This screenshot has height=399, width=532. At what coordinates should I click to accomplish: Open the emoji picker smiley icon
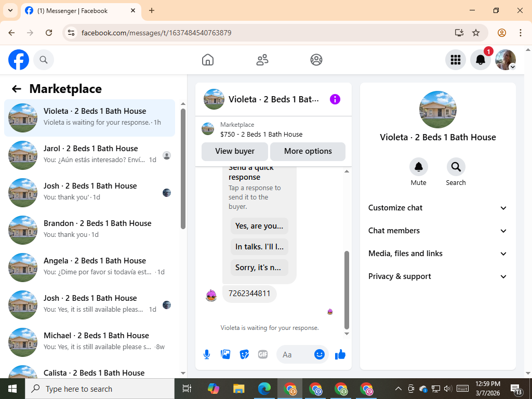(x=320, y=354)
